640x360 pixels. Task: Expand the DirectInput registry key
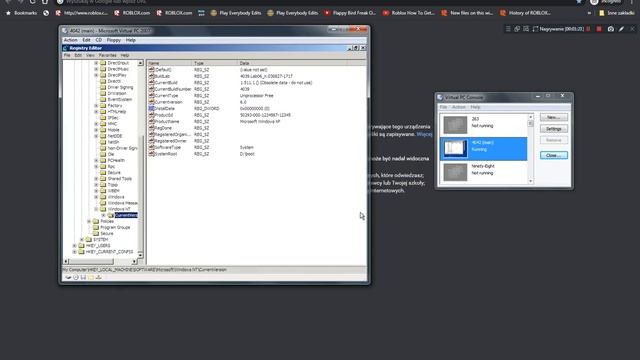pyautogui.click(x=96, y=63)
